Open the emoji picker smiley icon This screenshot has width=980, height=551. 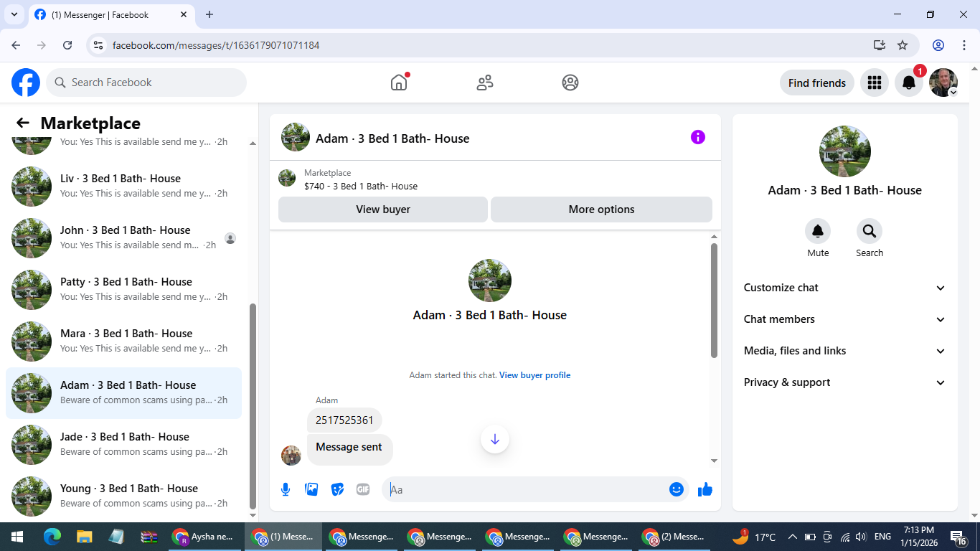coord(676,489)
